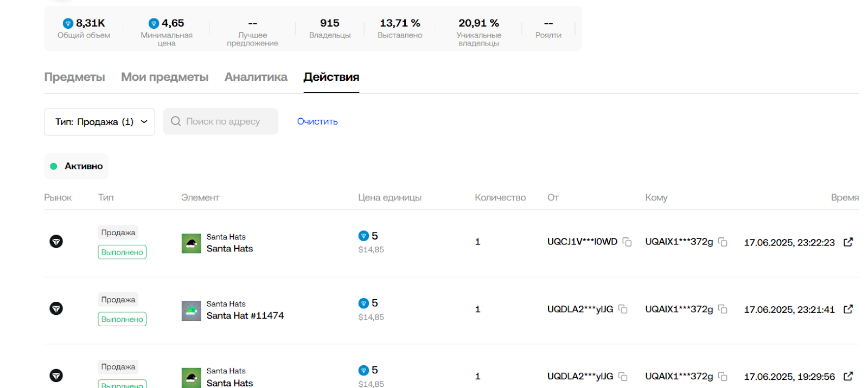Switch to the Предметы tab
The image size is (868, 388).
[x=75, y=77]
